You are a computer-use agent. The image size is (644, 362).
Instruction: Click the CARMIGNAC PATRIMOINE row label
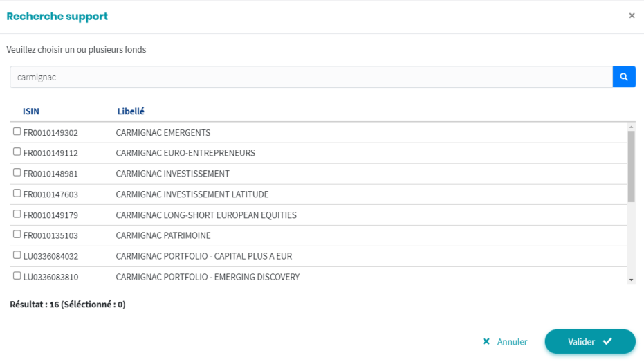click(163, 236)
